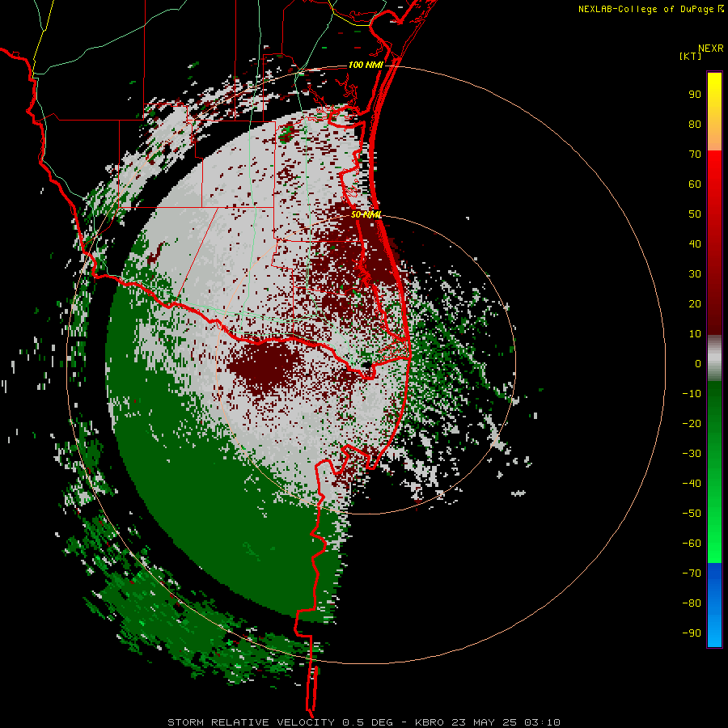The height and width of the screenshot is (728, 728).
Task: Click the "100 NMI" range ring label
Action: click(x=366, y=65)
